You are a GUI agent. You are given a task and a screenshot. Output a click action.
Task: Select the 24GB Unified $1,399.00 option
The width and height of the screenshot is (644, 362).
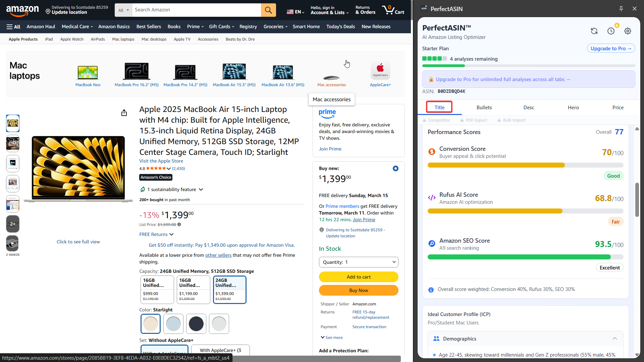point(229,290)
